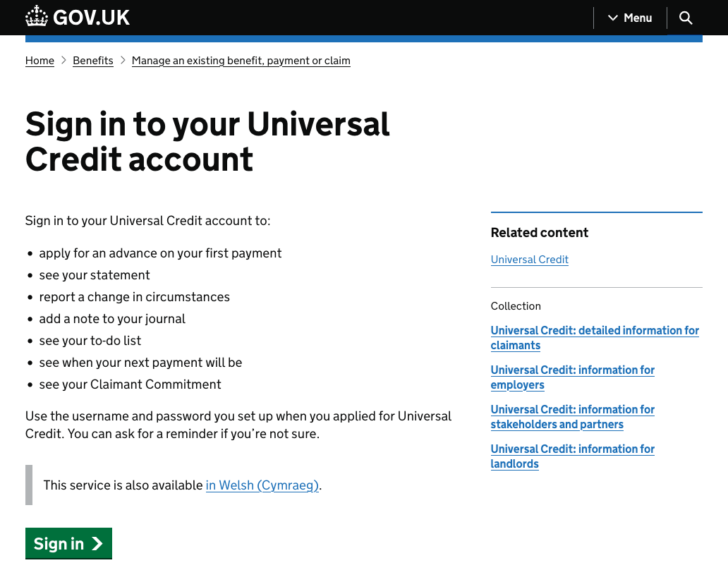Screen dimensions: 728x582
Task: Open the Benefits breadcrumb entry
Action: click(93, 61)
